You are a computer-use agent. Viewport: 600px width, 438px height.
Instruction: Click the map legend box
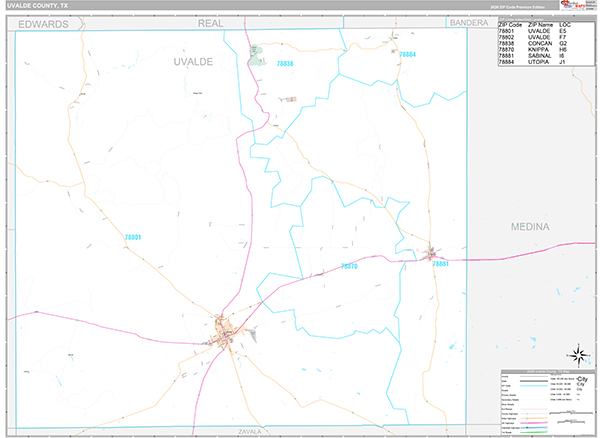pyautogui.click(x=546, y=402)
